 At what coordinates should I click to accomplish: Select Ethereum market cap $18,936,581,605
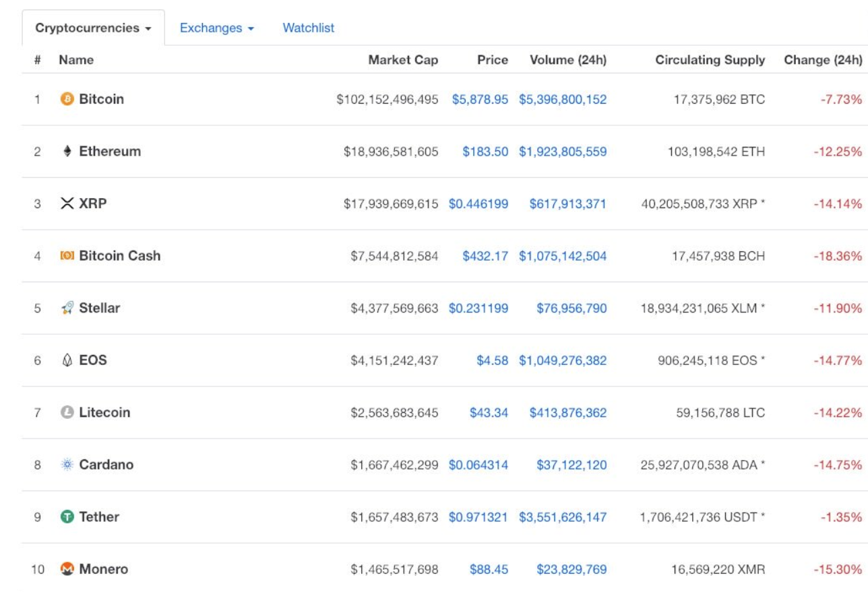391,152
